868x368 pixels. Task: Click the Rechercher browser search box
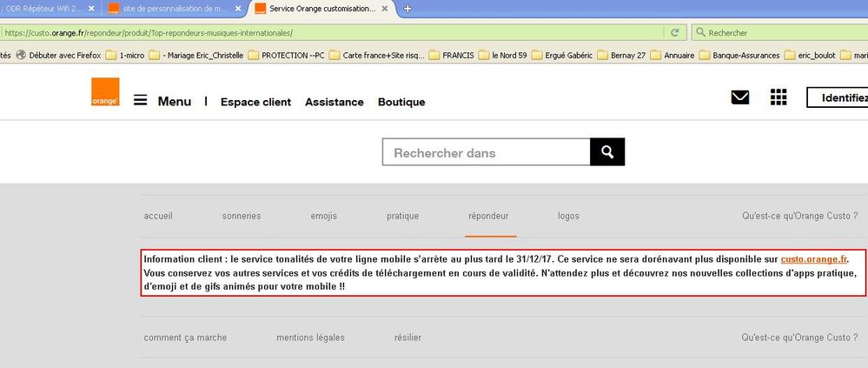point(780,33)
